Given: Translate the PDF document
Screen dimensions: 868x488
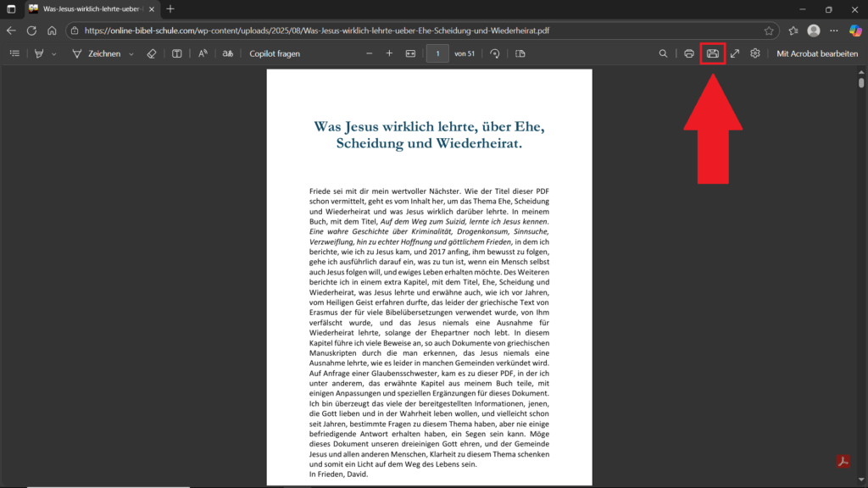Looking at the screenshot, I should [x=227, y=53].
